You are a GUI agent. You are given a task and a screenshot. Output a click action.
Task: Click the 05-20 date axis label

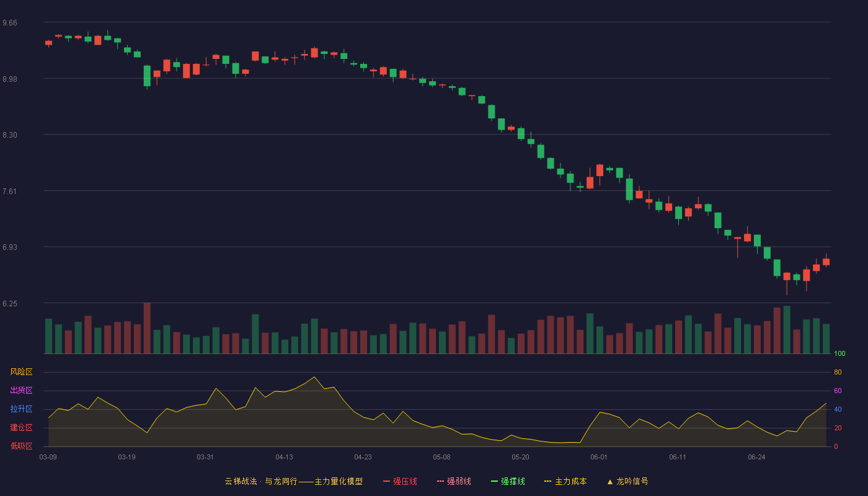coord(520,457)
